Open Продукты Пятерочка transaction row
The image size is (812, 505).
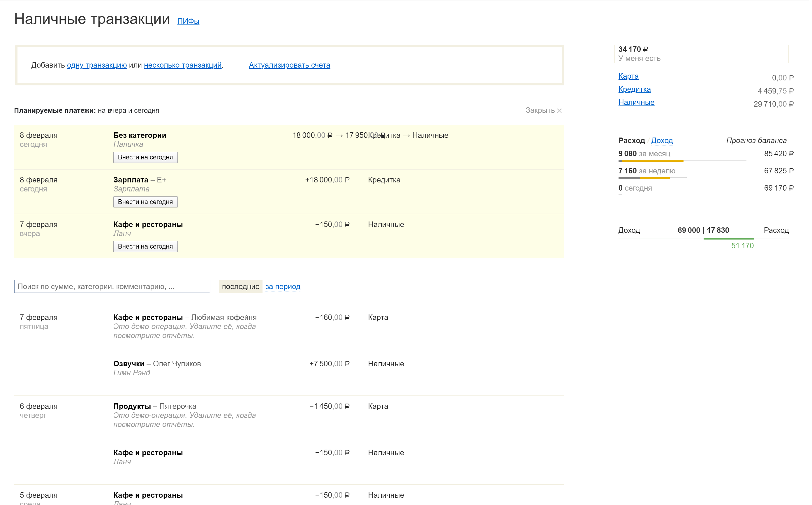[x=155, y=407]
